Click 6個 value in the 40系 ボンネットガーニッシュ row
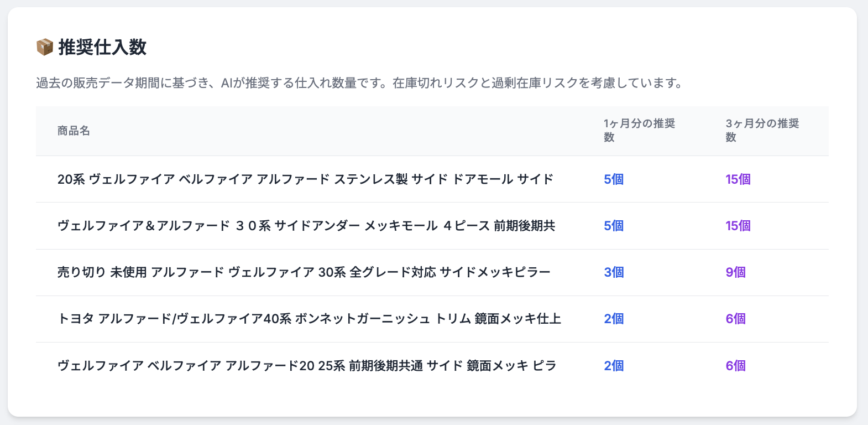The height and width of the screenshot is (425, 868). 735,319
